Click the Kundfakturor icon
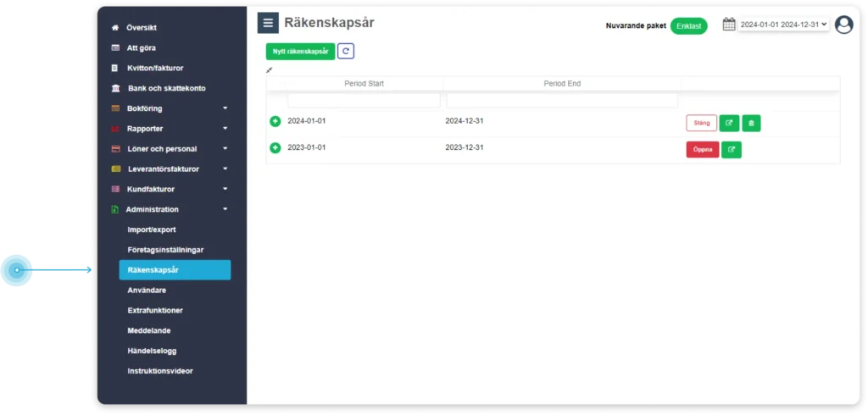 pyautogui.click(x=115, y=189)
